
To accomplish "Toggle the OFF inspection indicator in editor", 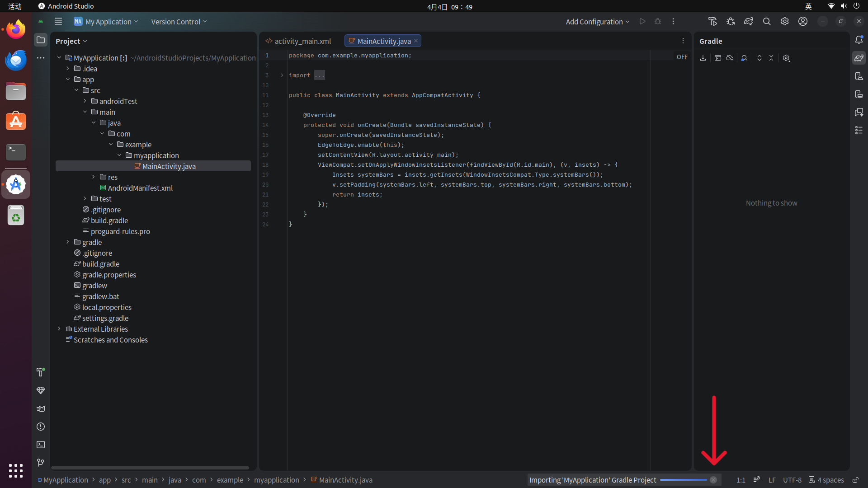I will [682, 57].
